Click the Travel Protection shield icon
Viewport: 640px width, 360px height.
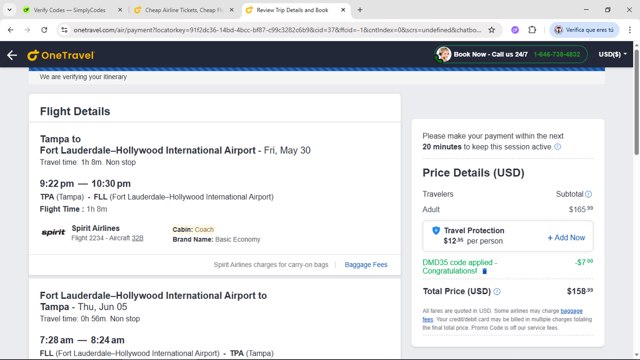click(x=436, y=231)
